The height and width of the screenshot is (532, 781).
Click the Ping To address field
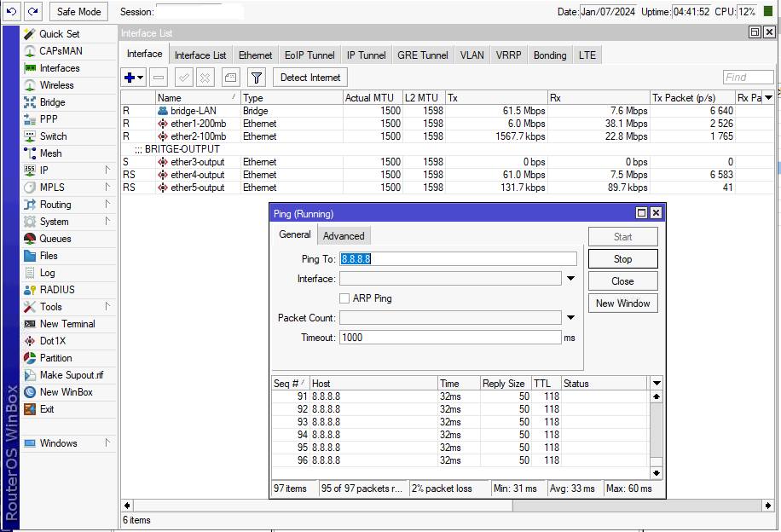click(x=458, y=258)
